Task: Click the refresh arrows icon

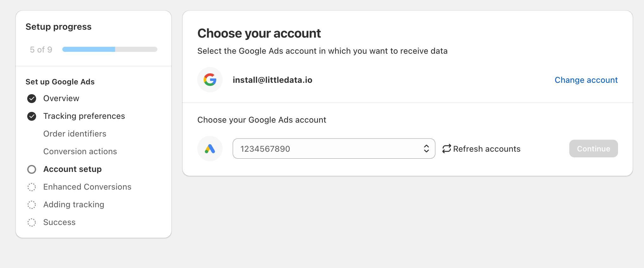Action: pyautogui.click(x=446, y=149)
